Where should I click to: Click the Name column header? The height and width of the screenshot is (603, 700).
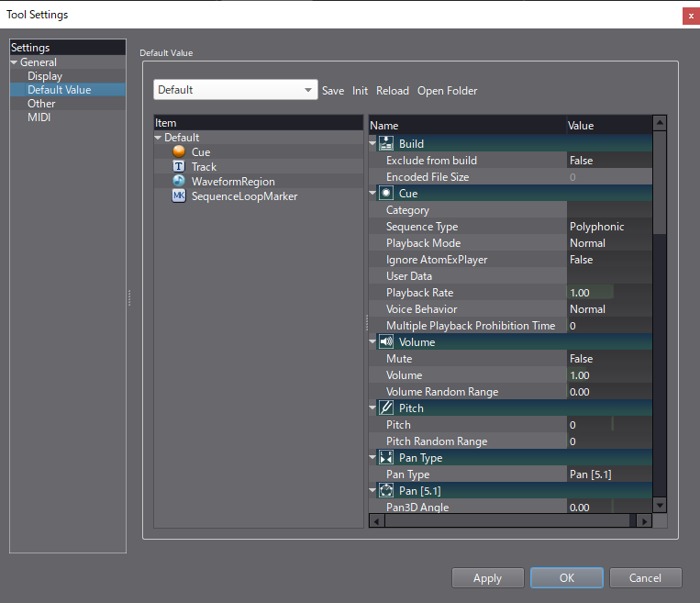pos(467,126)
